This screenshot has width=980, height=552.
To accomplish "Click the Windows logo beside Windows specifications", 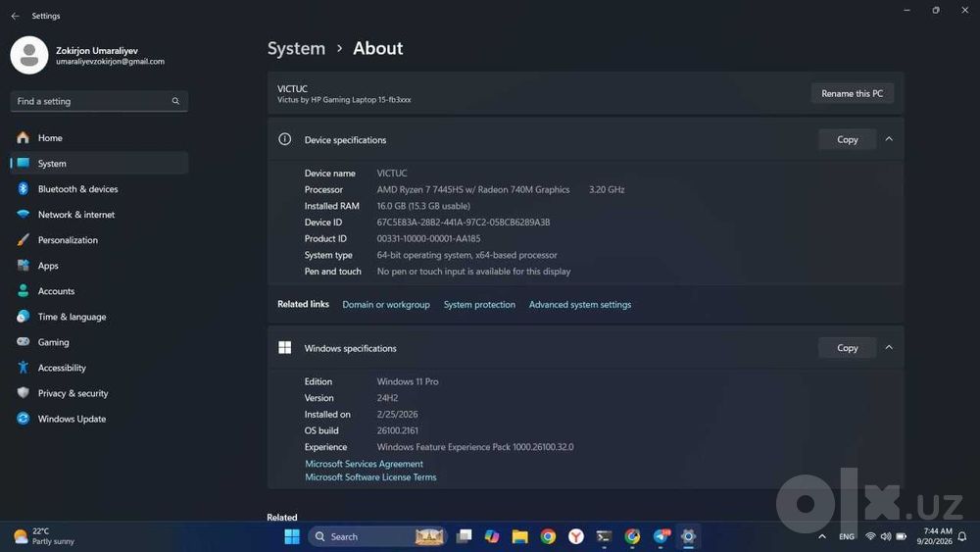I will (x=284, y=348).
